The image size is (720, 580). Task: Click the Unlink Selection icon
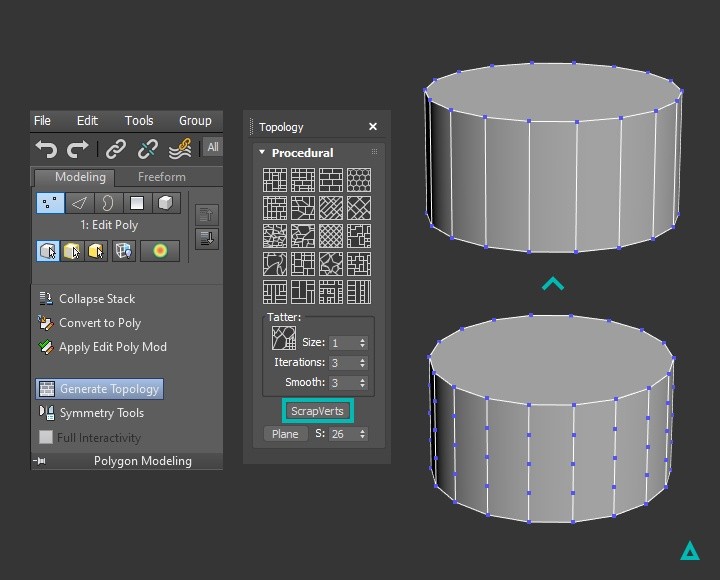click(147, 149)
